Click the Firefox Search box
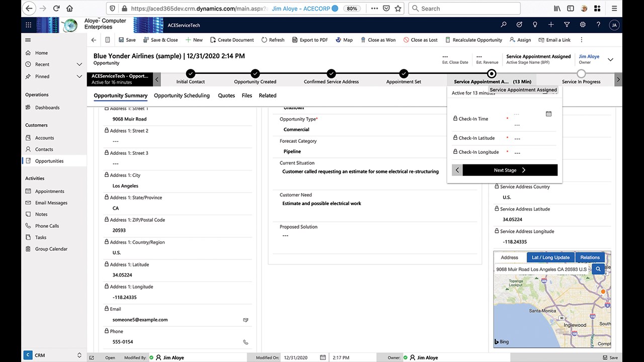Viewport: 644px width, 362px height. (x=464, y=9)
